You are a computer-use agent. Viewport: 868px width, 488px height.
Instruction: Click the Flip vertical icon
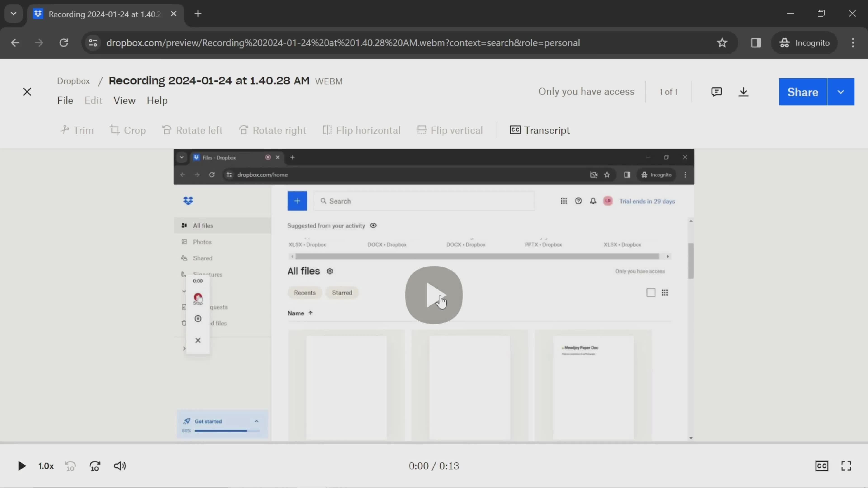[450, 130]
